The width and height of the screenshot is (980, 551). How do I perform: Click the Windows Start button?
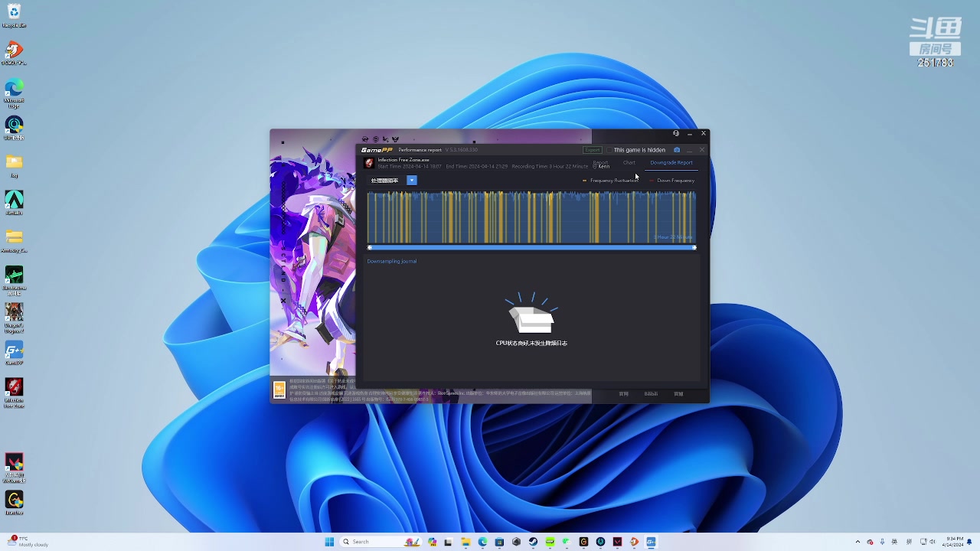[329, 542]
